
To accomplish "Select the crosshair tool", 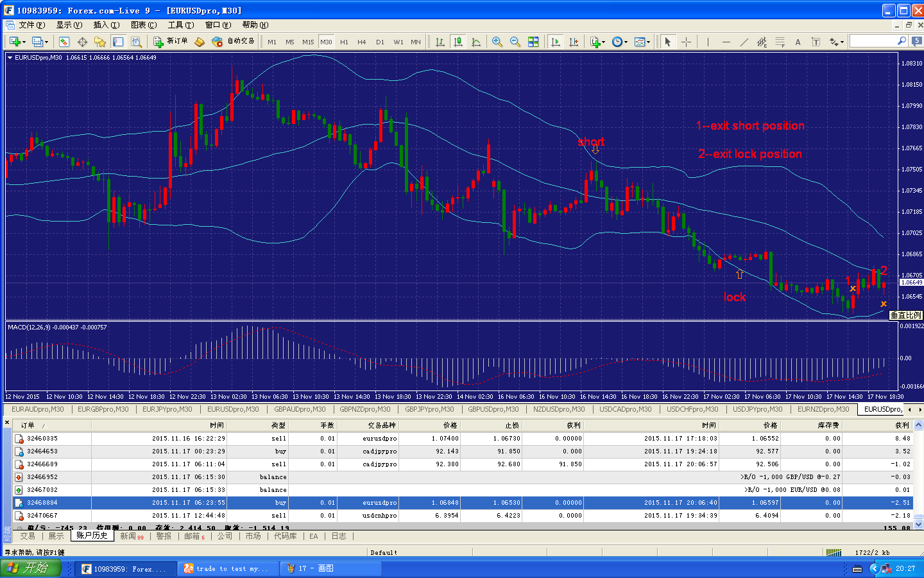I will [x=687, y=42].
